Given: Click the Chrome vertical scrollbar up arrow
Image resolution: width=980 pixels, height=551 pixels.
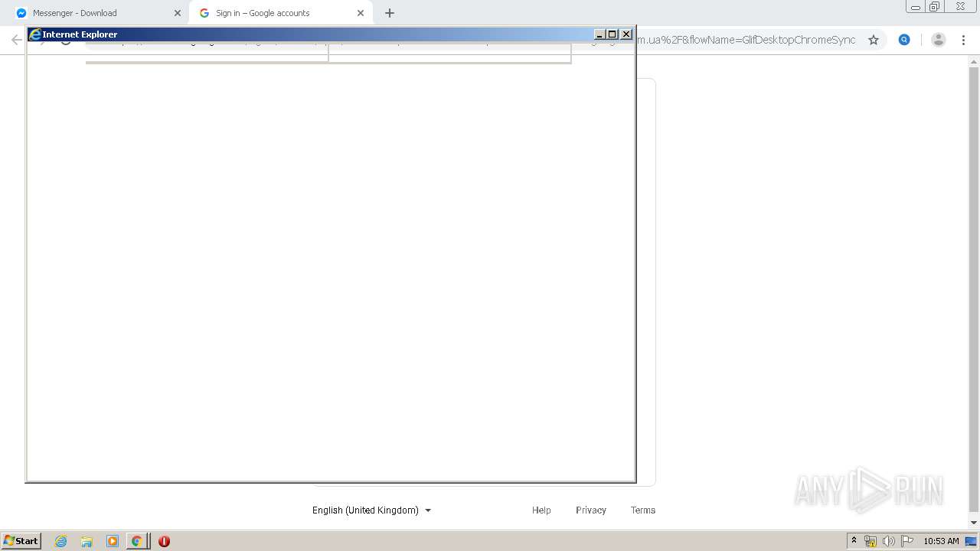Looking at the screenshot, I should coord(974,60).
